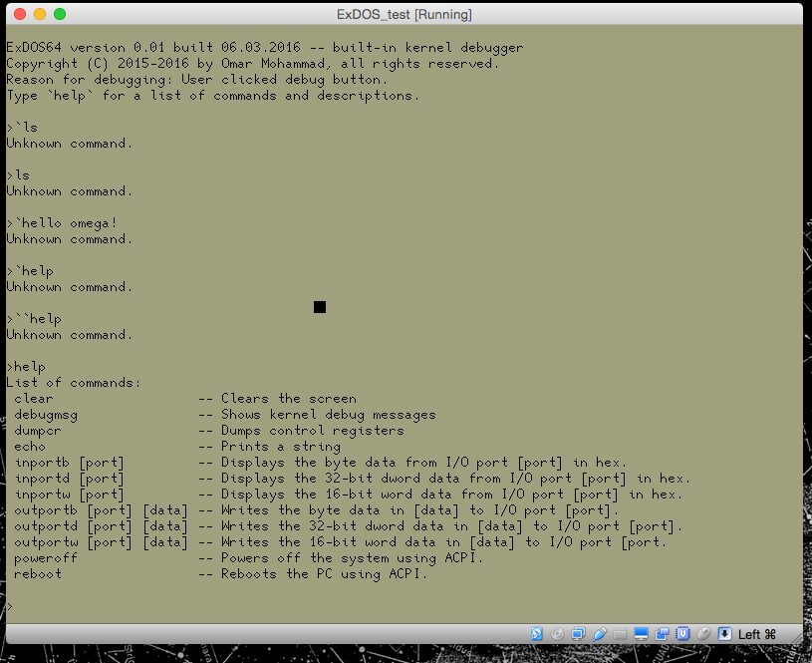The height and width of the screenshot is (663, 812).
Task: Click the 'echo' command entry
Action: pos(30,447)
